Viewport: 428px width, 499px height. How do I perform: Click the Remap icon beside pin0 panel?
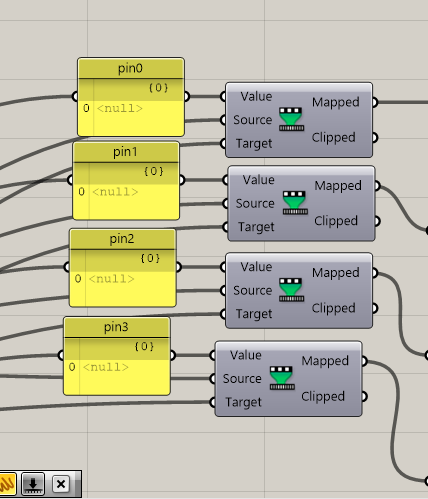292,119
